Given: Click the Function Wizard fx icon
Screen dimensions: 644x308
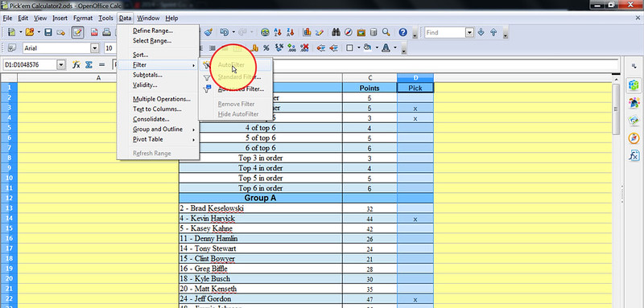Looking at the screenshot, I should click(x=76, y=64).
